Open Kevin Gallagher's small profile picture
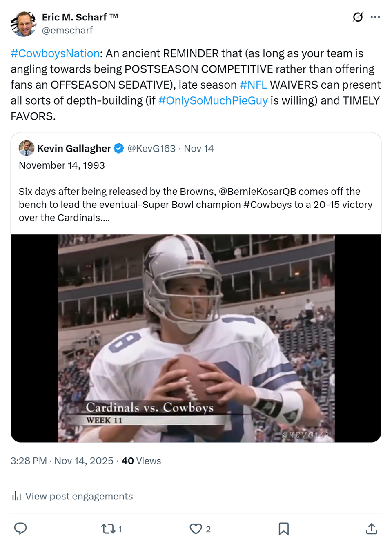This screenshot has height=546, width=392. (x=27, y=148)
